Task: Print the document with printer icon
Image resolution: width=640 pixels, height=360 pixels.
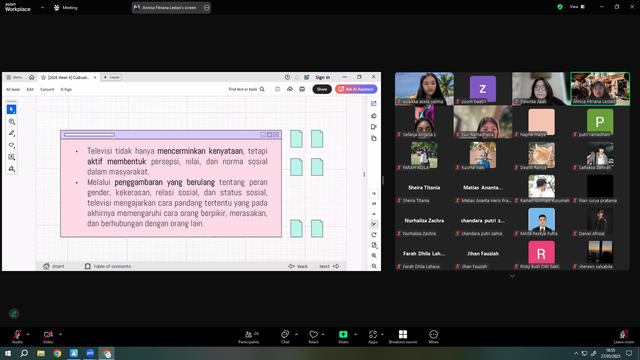Action: (302, 89)
